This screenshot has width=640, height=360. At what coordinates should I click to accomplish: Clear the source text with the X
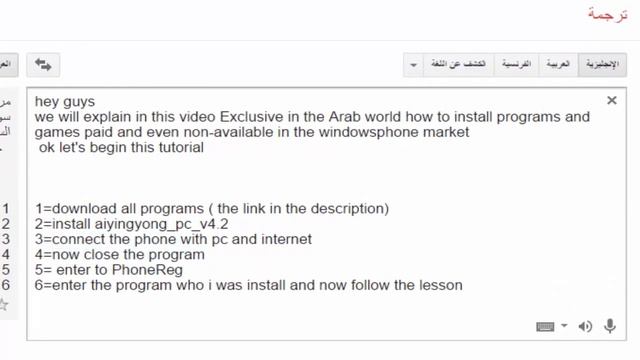611,100
